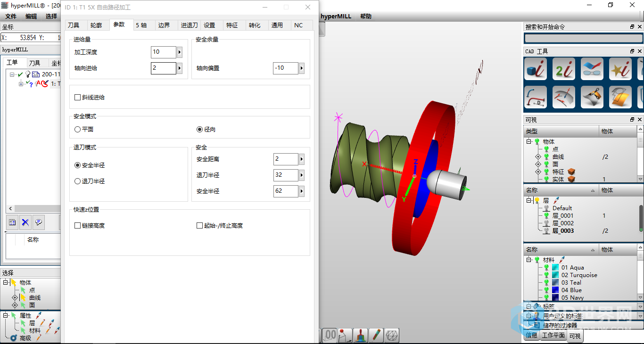Click the 03 Teal color swatch
The height and width of the screenshot is (344, 644).
[x=555, y=283]
